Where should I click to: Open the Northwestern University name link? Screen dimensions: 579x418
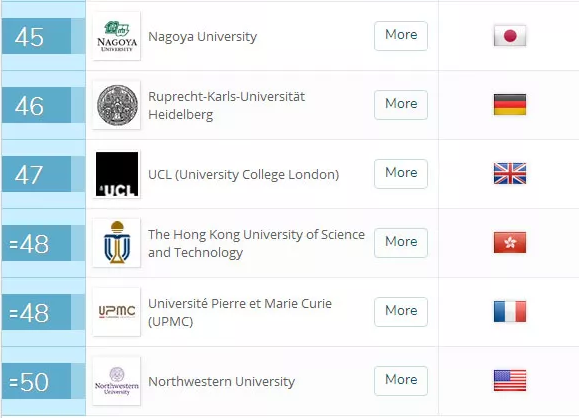pyautogui.click(x=222, y=381)
